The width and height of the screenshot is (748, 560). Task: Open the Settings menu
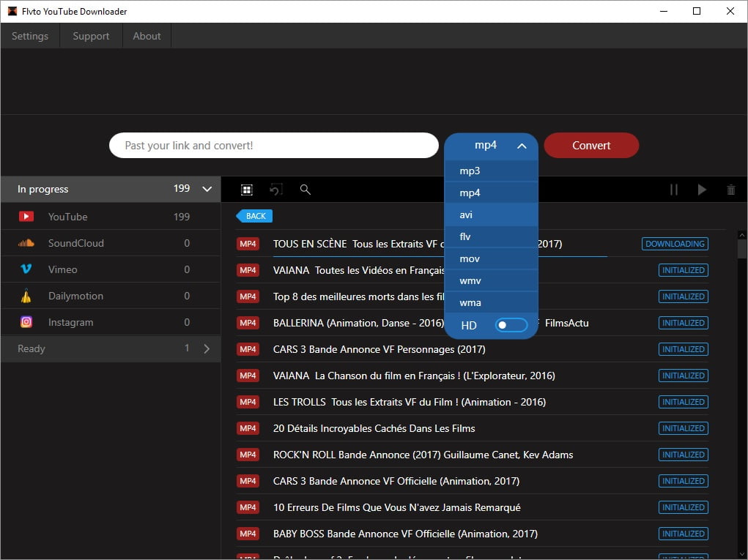click(30, 36)
